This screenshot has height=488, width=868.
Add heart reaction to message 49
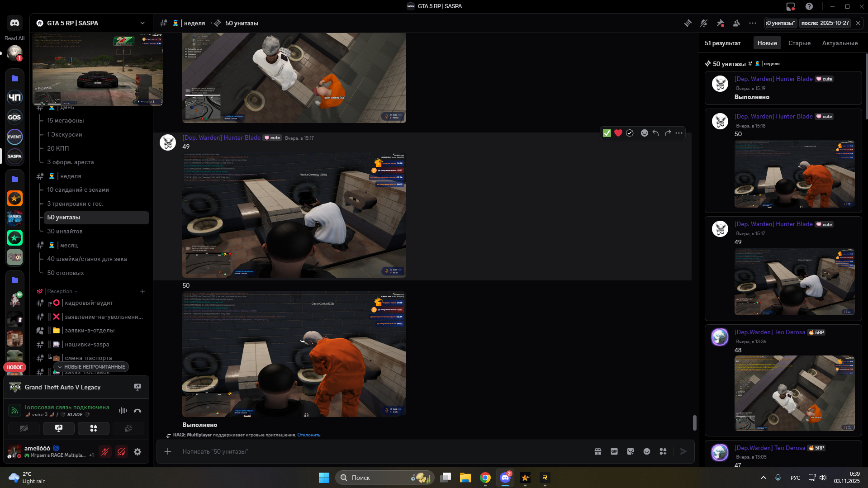tap(618, 133)
